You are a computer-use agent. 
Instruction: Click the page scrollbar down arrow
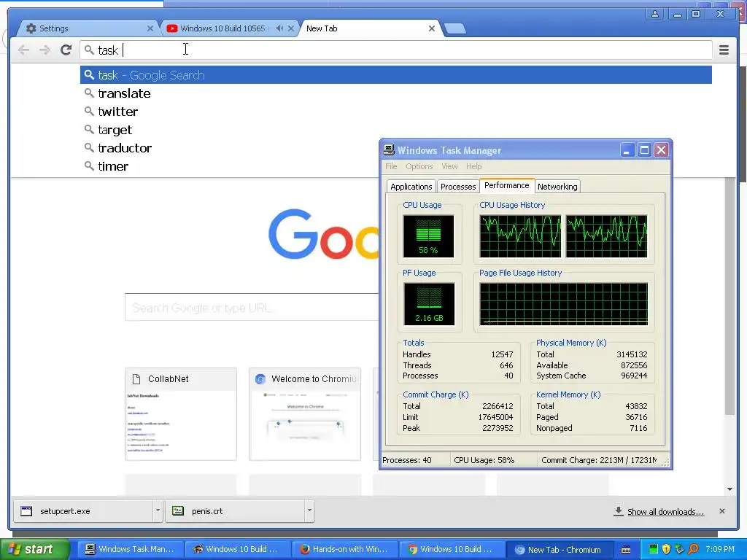729,489
